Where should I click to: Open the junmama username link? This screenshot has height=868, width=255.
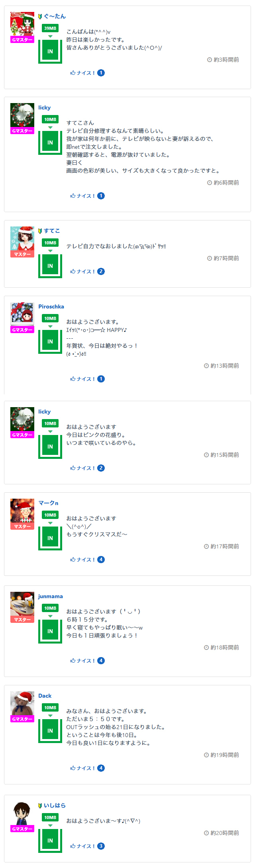coord(51,596)
